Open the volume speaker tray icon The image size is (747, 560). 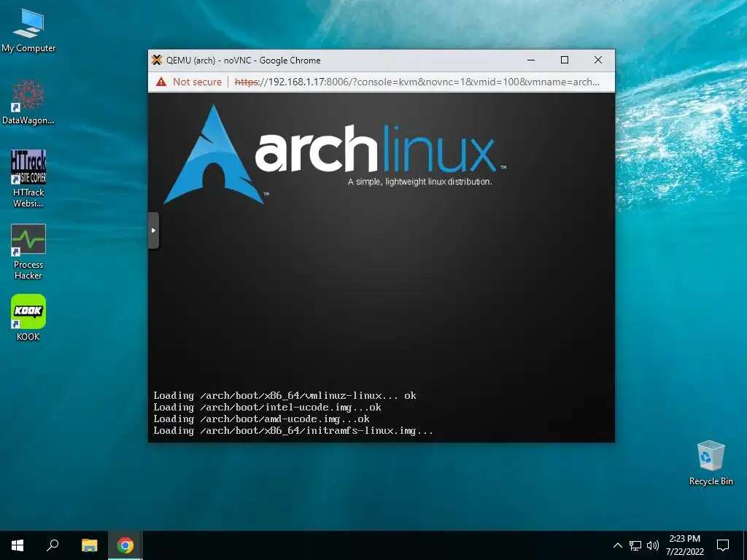coord(653,545)
